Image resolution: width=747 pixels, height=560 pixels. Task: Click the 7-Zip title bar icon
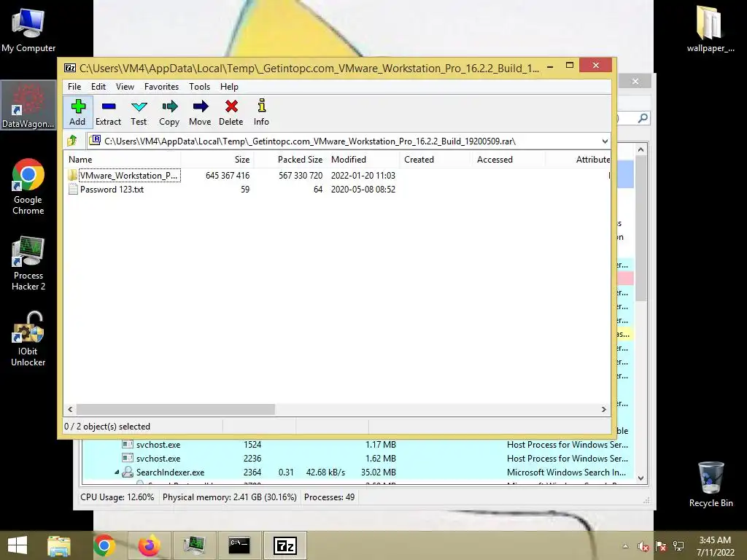70,68
